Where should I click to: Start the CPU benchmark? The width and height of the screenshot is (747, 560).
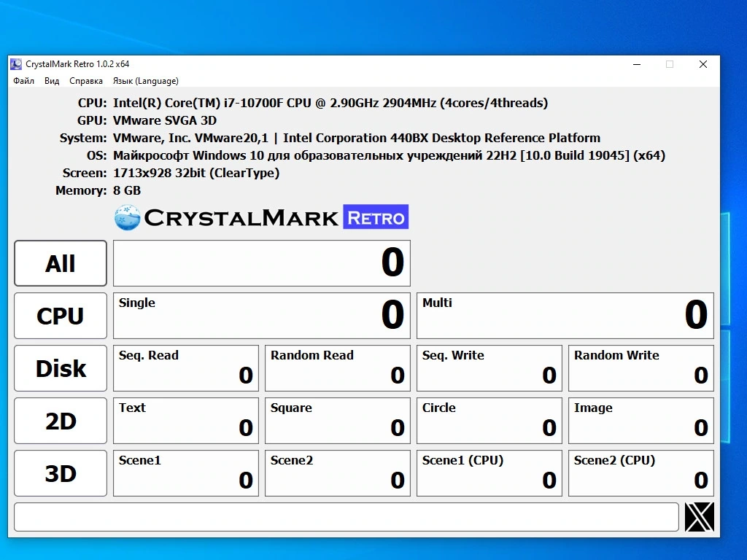coord(61,316)
